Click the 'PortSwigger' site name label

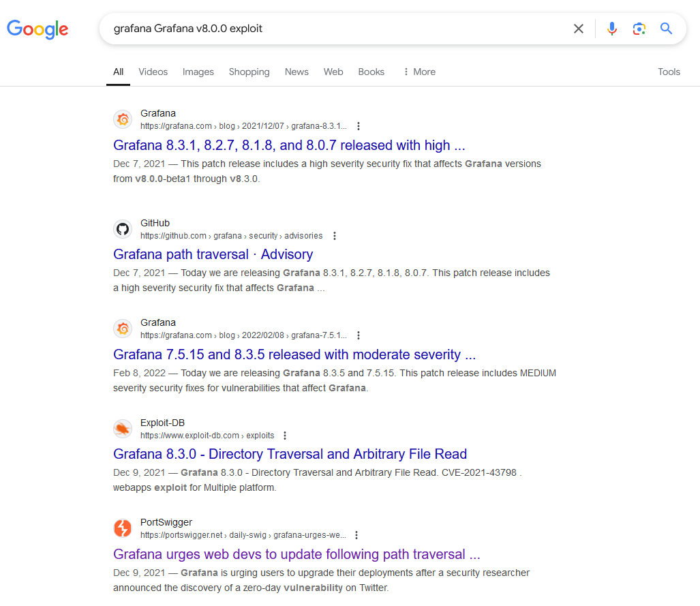pos(166,522)
